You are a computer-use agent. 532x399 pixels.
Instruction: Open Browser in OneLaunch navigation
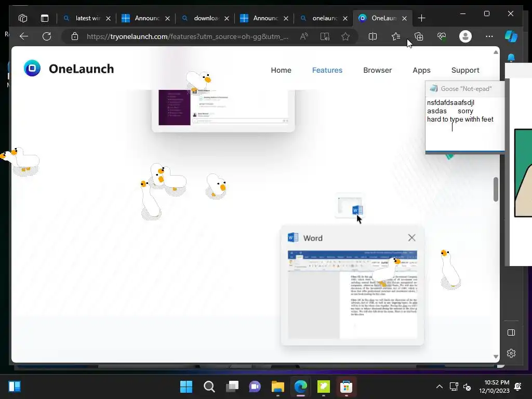click(x=377, y=70)
